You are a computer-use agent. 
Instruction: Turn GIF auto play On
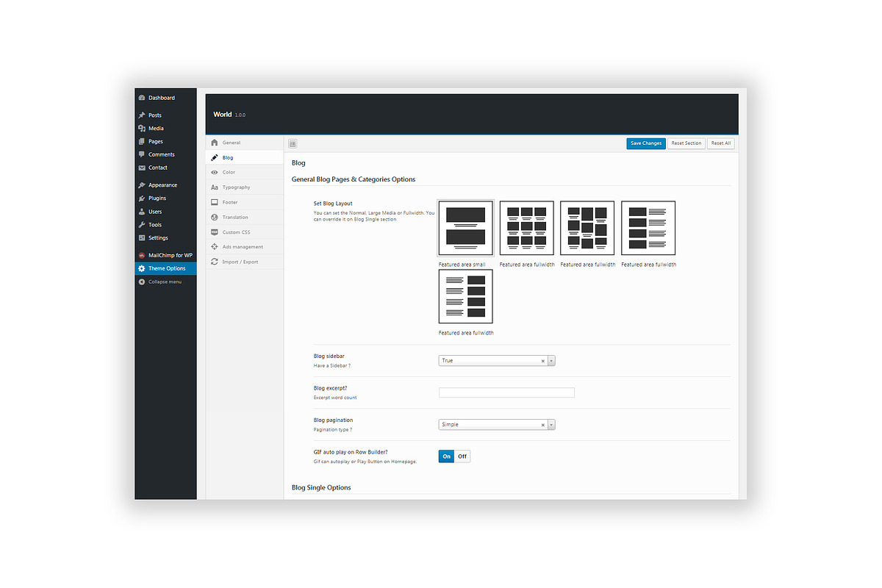click(x=446, y=456)
